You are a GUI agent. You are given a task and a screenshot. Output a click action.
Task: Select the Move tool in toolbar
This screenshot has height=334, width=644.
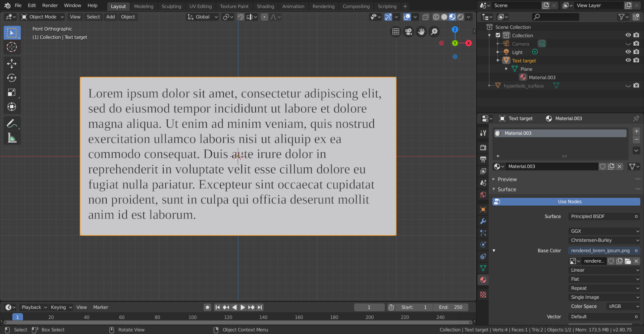pos(12,64)
